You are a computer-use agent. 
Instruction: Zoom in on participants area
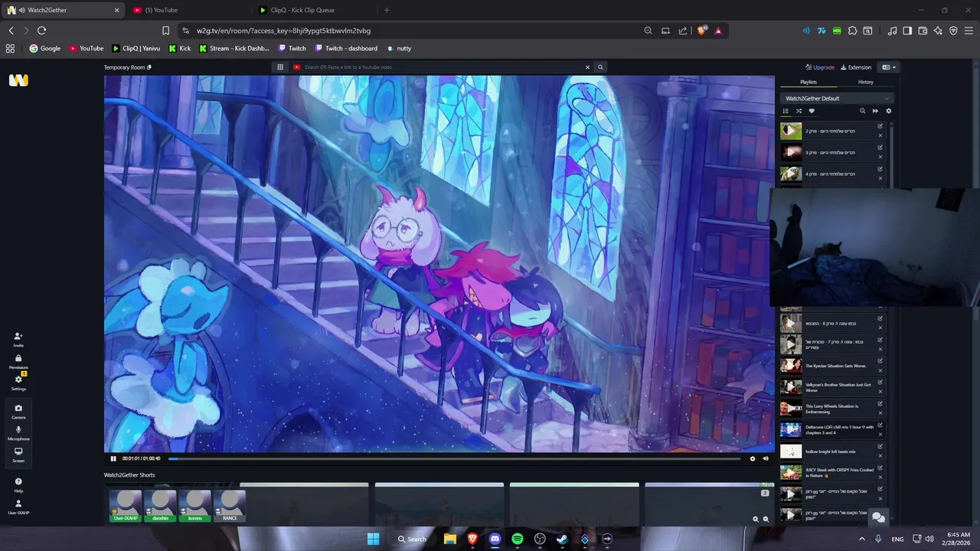point(755,519)
